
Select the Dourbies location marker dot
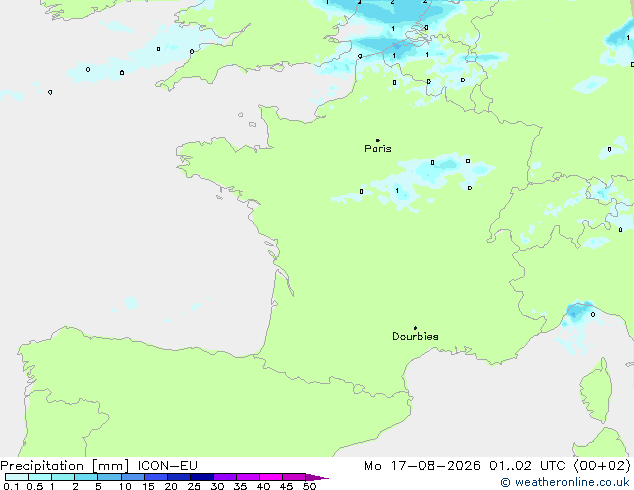click(415, 328)
